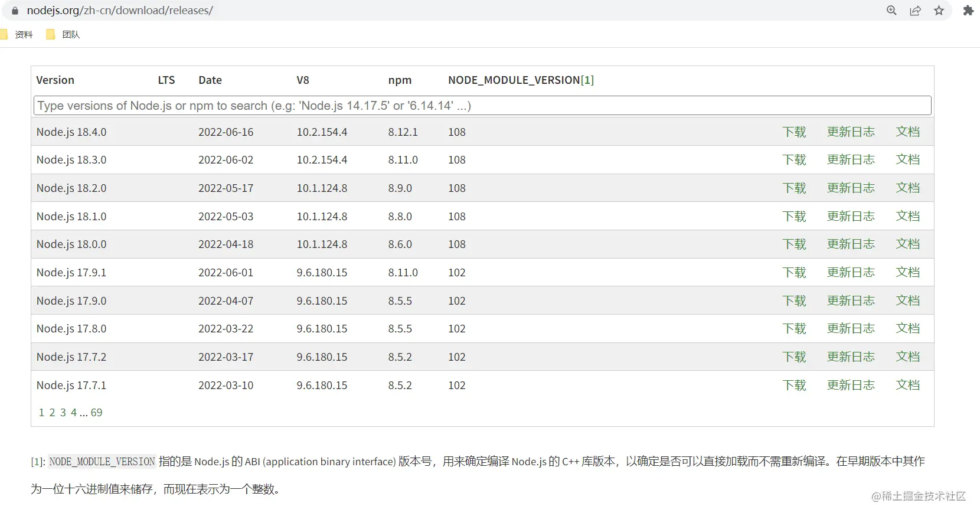
Task: Click NODE_MODULE_VERSION code text in footnote
Action: (102, 462)
